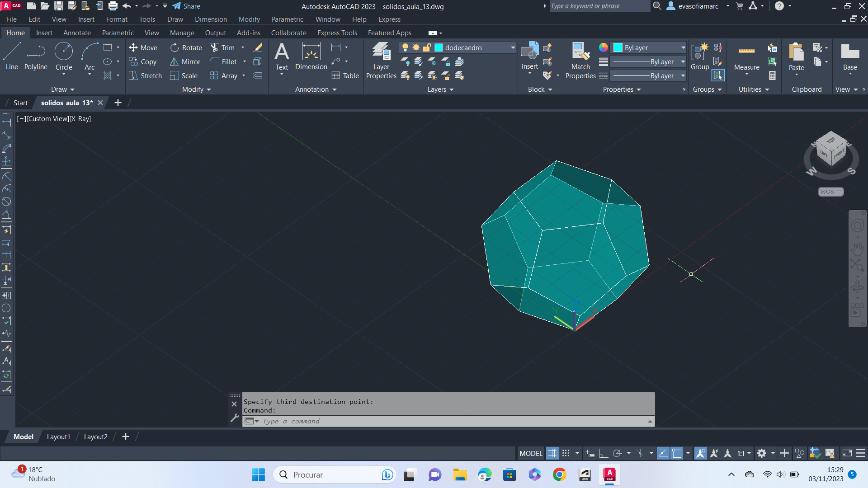Viewport: 868px width, 488px height.
Task: Switch to the Manage ribbon tab
Action: point(182,33)
